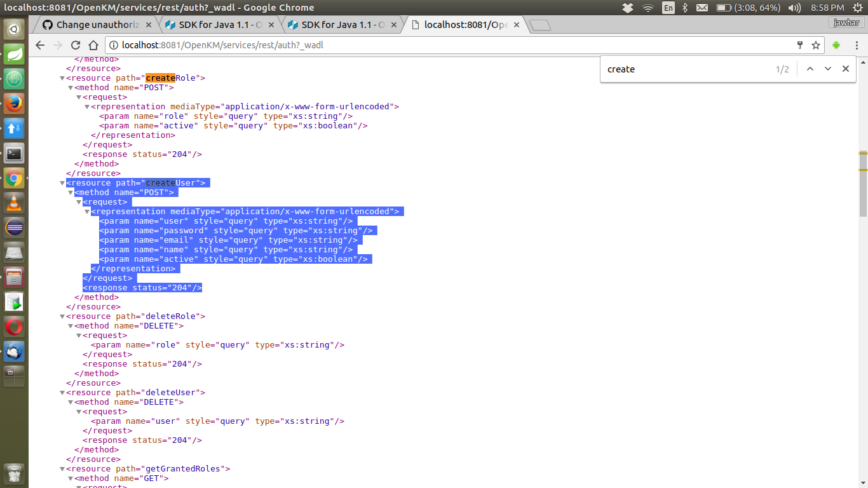Click the back navigation arrow
Image resolution: width=868 pixels, height=488 pixels.
[39, 45]
